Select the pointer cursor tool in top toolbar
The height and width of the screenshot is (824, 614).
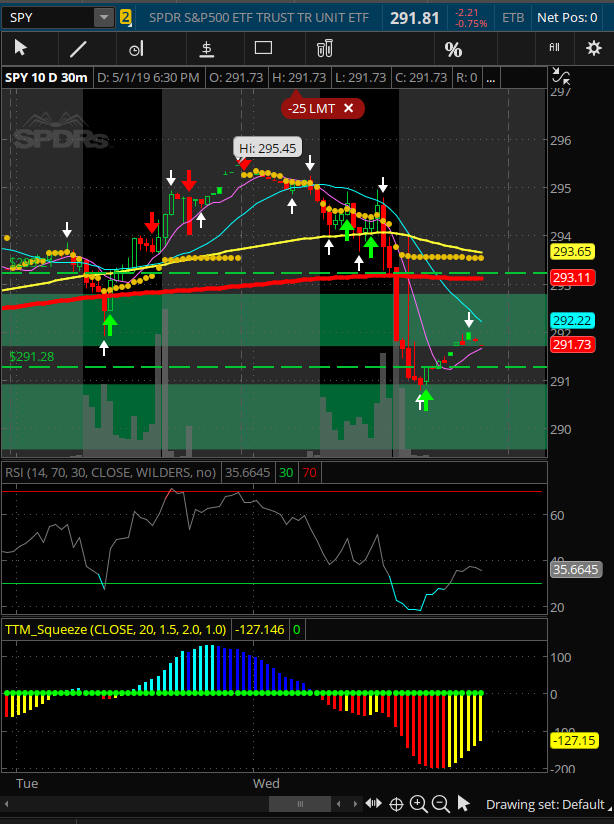coord(21,48)
